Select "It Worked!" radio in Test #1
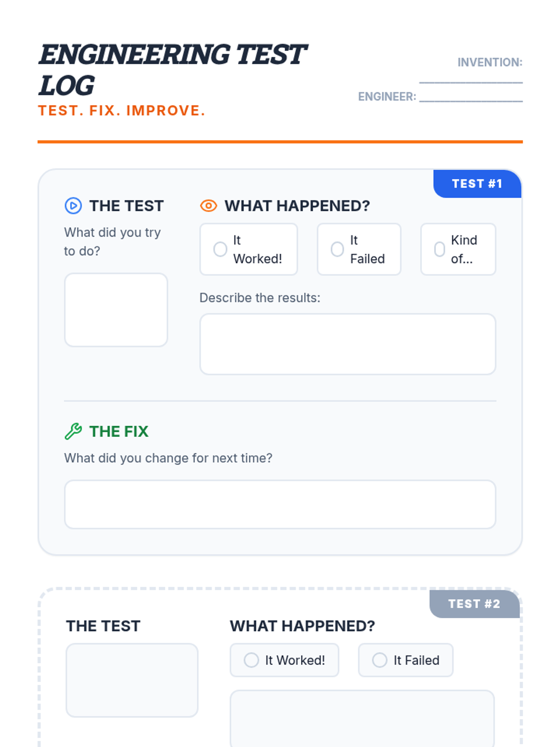Viewport: 560px width, 747px height. 220,249
